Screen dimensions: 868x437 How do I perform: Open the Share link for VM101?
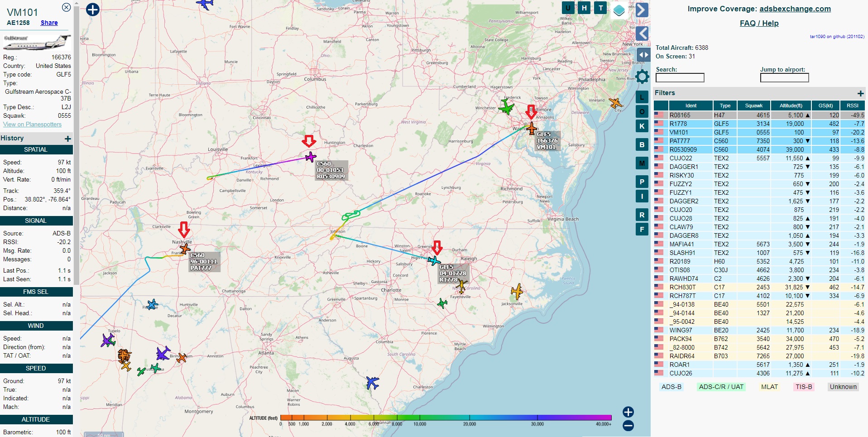(x=49, y=23)
